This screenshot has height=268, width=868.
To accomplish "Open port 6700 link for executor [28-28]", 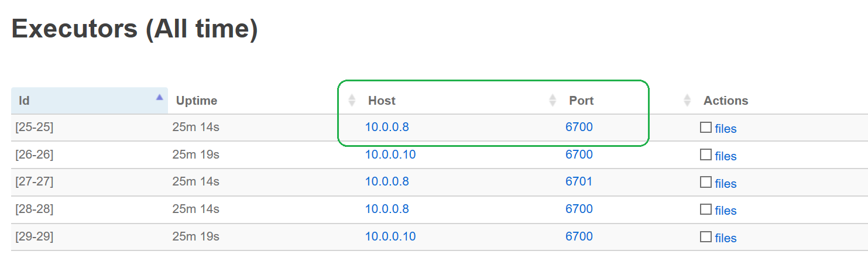I will click(x=579, y=209).
